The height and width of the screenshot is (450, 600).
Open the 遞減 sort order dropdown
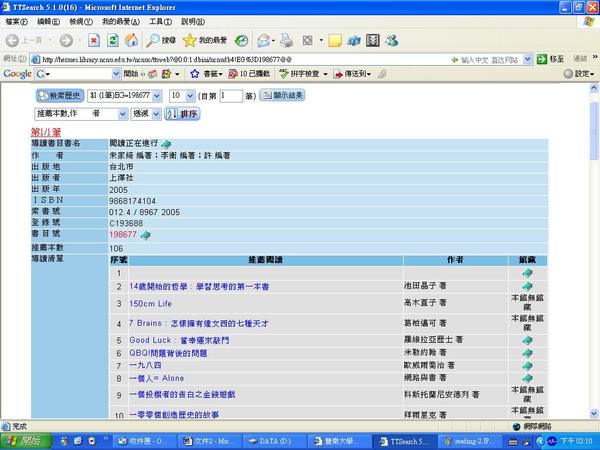157,114
